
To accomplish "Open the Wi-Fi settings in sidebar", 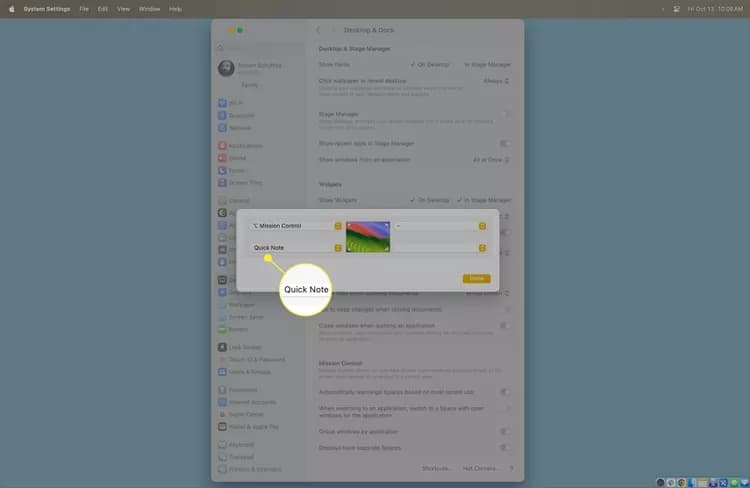I will [x=231, y=103].
